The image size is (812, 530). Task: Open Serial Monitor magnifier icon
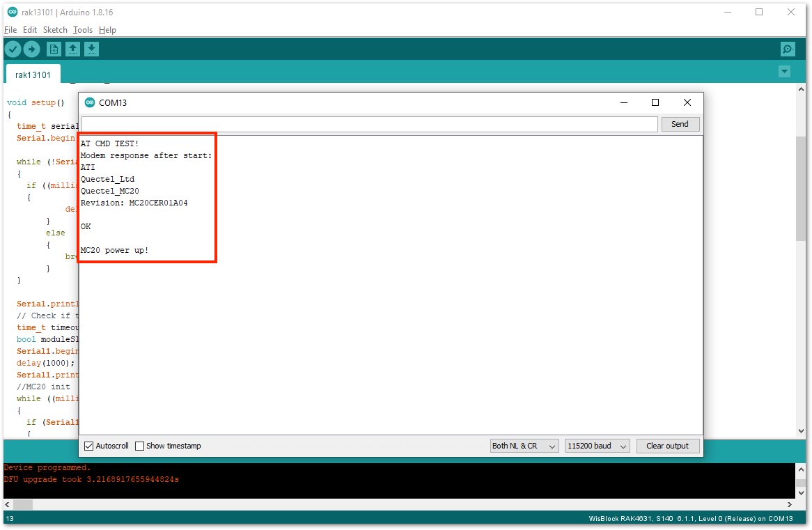tap(788, 49)
